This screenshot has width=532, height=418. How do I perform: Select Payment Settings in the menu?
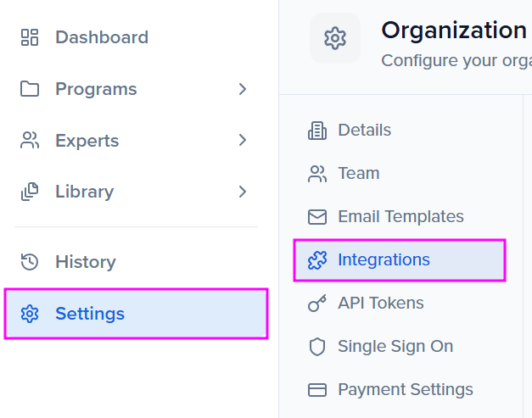pos(405,390)
